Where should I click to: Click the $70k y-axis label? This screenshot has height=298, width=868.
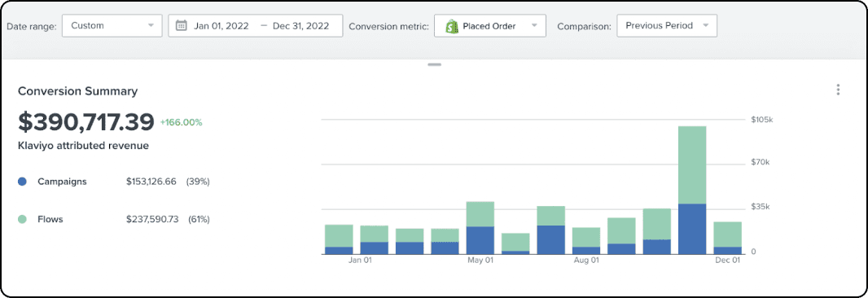coord(760,163)
